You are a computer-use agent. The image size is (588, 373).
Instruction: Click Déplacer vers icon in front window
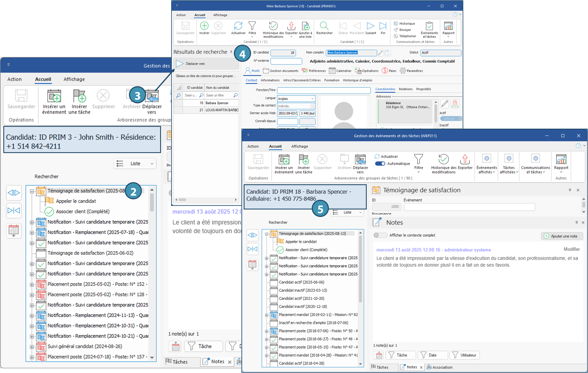[360, 160]
